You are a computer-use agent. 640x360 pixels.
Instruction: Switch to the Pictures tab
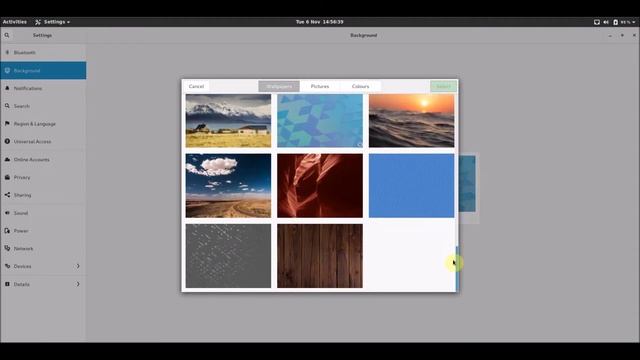(x=320, y=87)
